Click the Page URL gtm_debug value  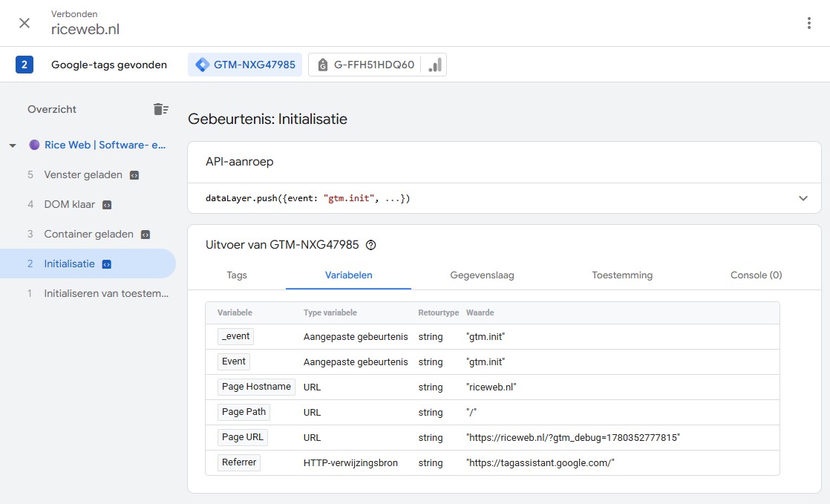coord(572,437)
